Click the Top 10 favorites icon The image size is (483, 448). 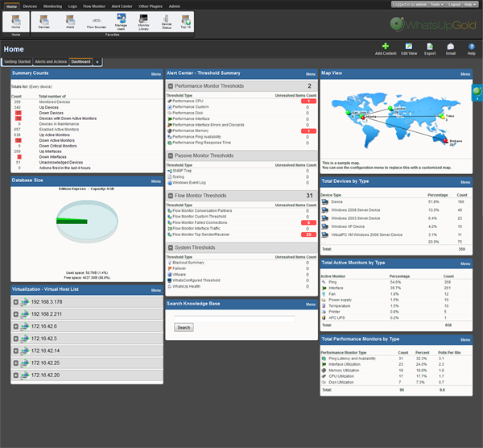pyautogui.click(x=186, y=20)
